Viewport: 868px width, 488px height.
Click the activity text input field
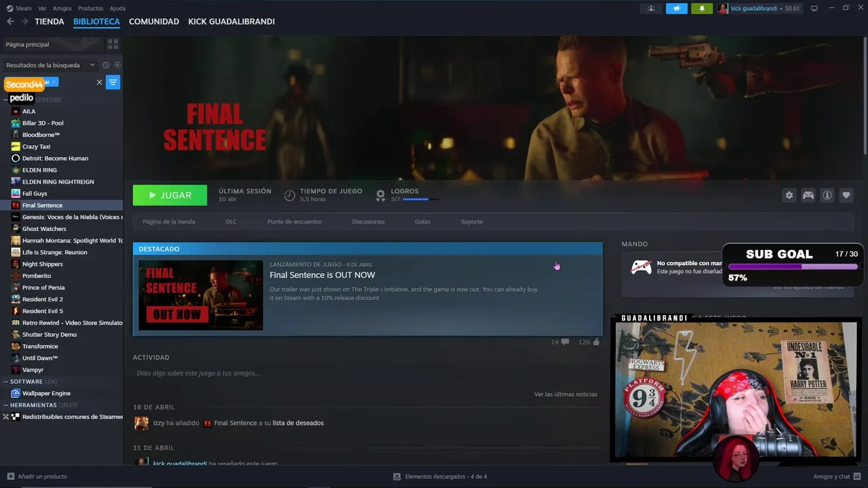point(366,373)
